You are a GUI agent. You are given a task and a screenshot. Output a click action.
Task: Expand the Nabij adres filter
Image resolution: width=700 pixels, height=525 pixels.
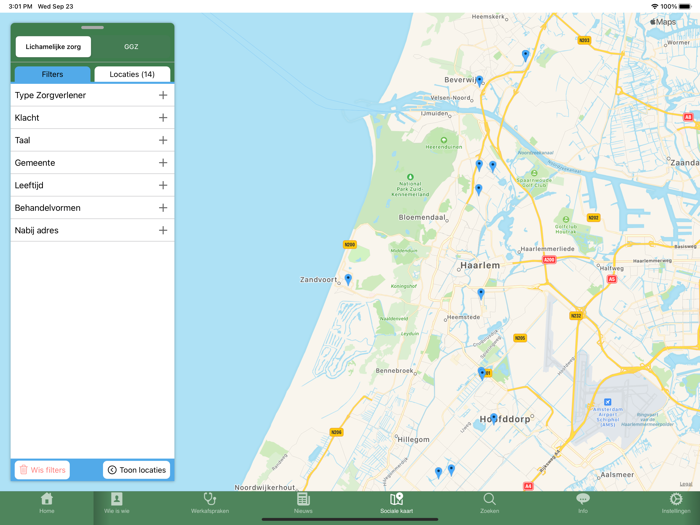92,230
